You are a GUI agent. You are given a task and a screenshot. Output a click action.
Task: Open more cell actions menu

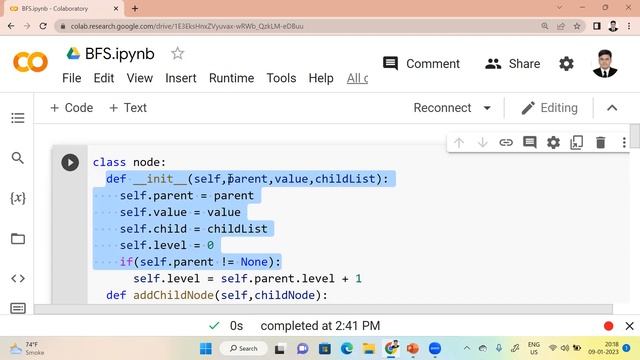pos(624,142)
